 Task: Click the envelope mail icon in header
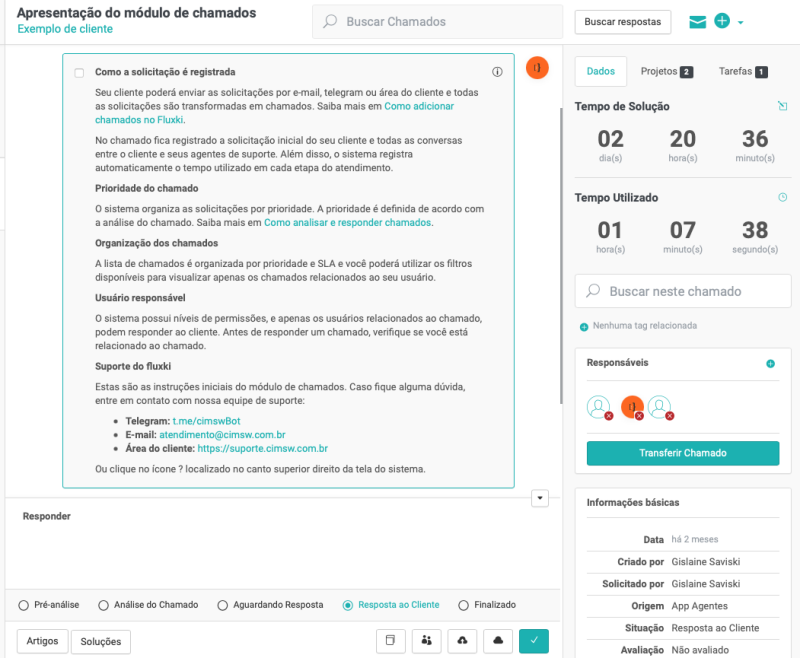click(x=698, y=21)
